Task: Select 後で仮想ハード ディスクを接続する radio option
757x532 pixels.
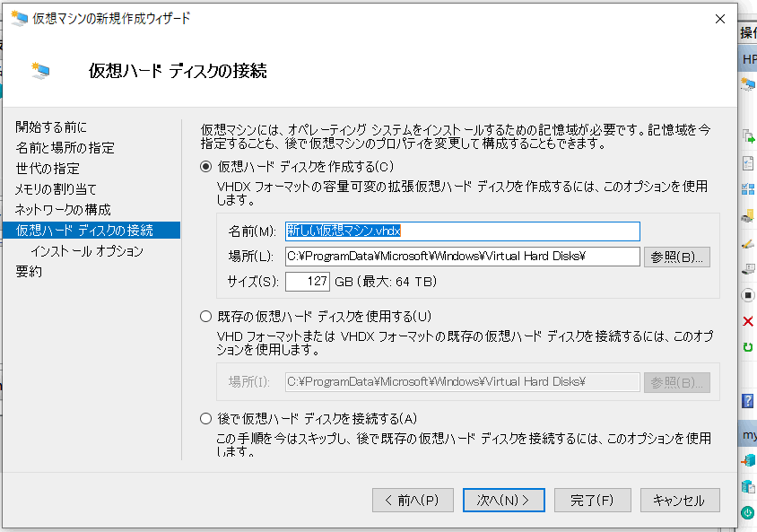Action: tap(205, 419)
